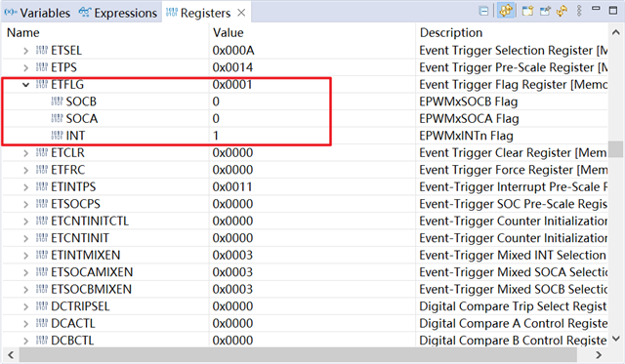Close the Registers tab

pos(241,13)
